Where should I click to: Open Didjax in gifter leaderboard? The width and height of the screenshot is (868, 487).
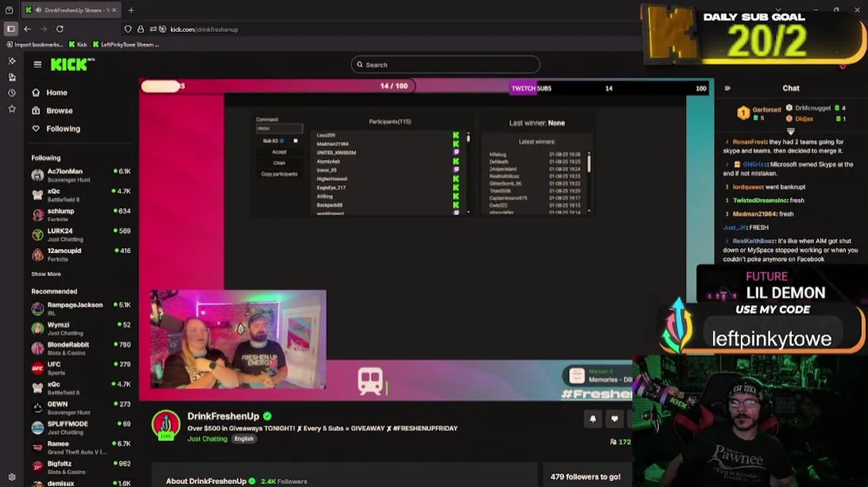click(817, 119)
